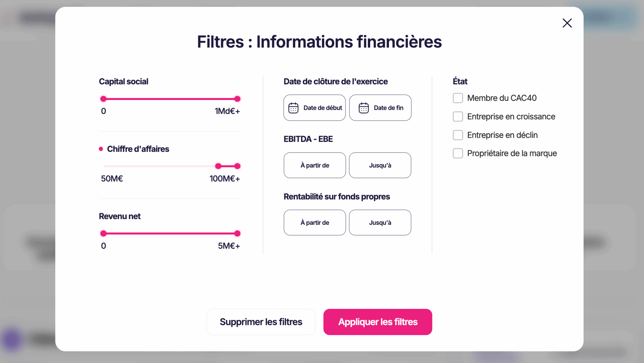Click Supprimer les filtres
Screen dimensions: 644x363
pyautogui.click(x=261, y=322)
